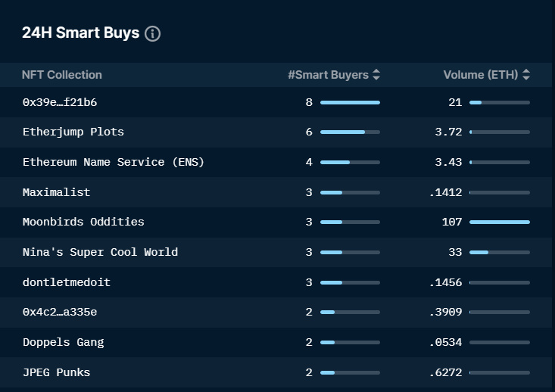Click the volume bar for Moonbirds Oddities
This screenshot has height=392, width=555.
(x=499, y=222)
